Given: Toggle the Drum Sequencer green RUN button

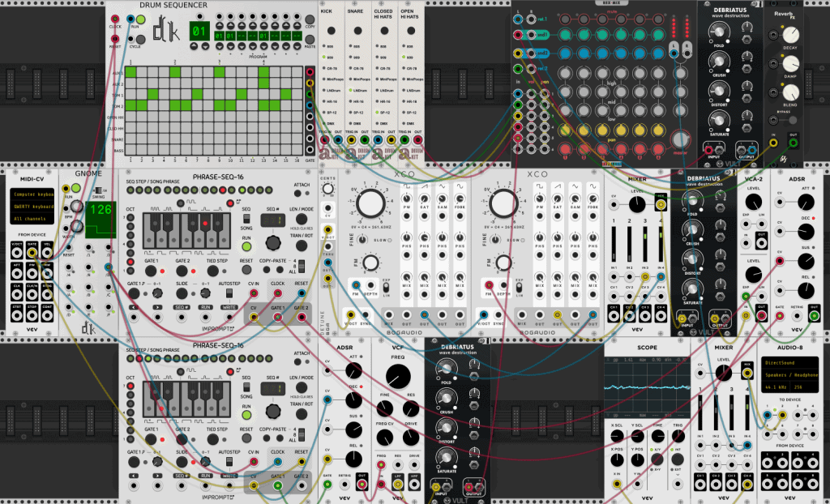Looking at the screenshot, I should [x=140, y=19].
